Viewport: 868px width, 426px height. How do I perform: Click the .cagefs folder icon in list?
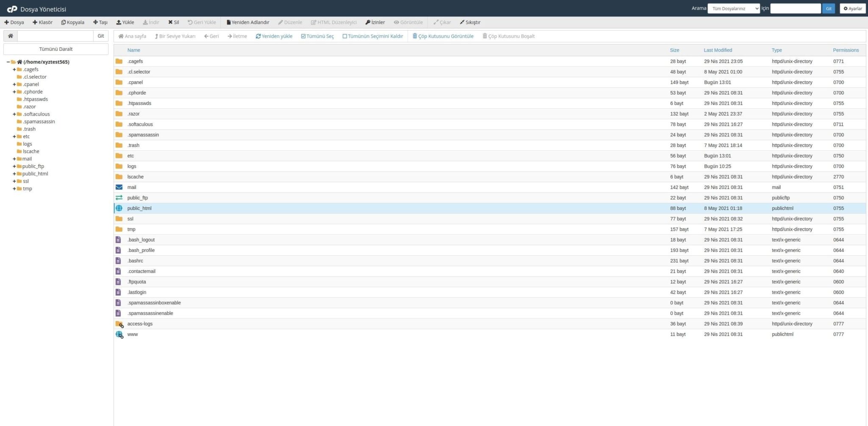[x=119, y=61]
